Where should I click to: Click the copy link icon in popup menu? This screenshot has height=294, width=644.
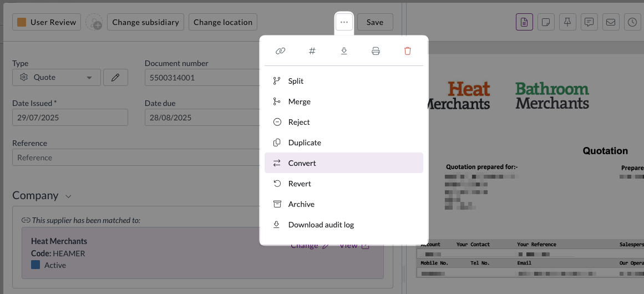(x=280, y=51)
